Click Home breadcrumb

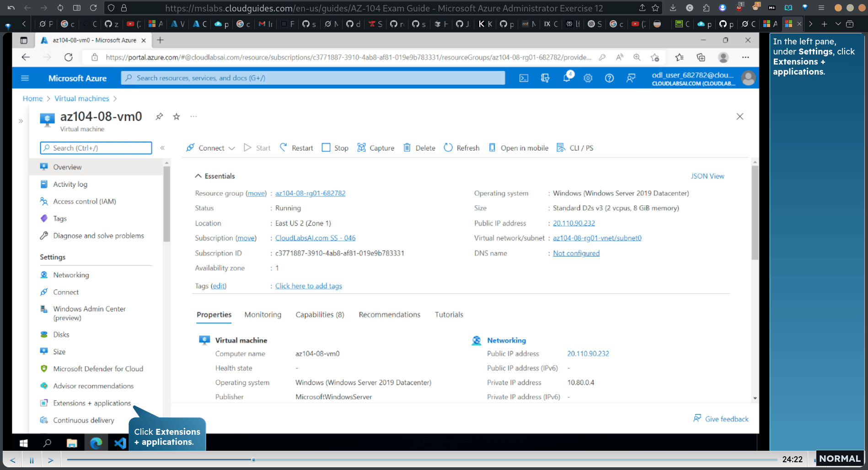click(x=32, y=98)
